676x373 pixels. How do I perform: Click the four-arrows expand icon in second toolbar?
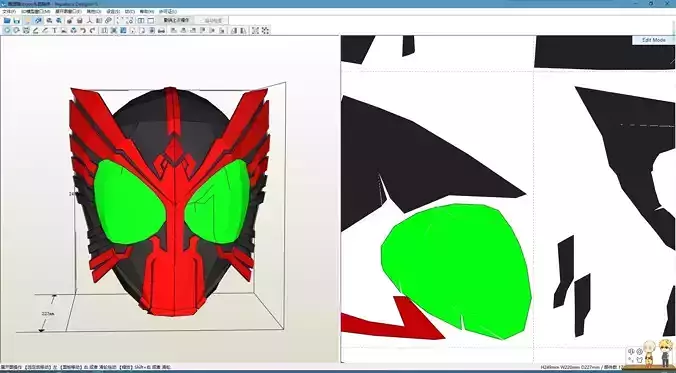[x=255, y=30]
